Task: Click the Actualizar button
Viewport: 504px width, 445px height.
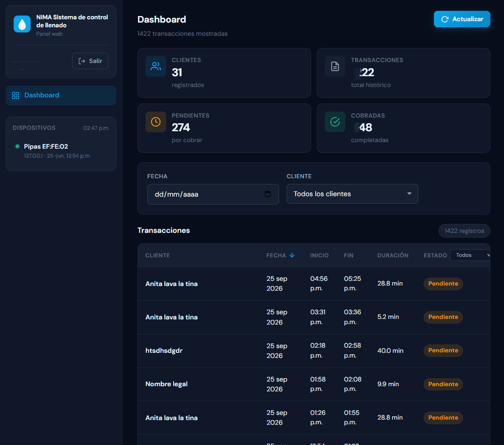Action: point(462,19)
